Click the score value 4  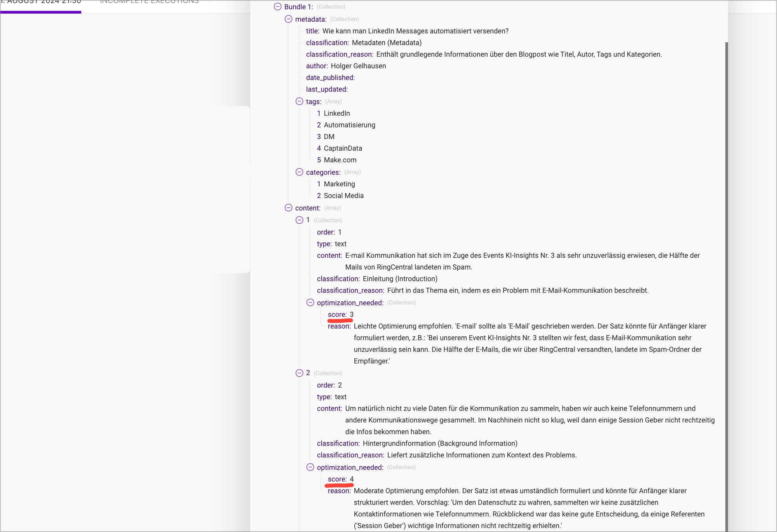[x=352, y=479]
